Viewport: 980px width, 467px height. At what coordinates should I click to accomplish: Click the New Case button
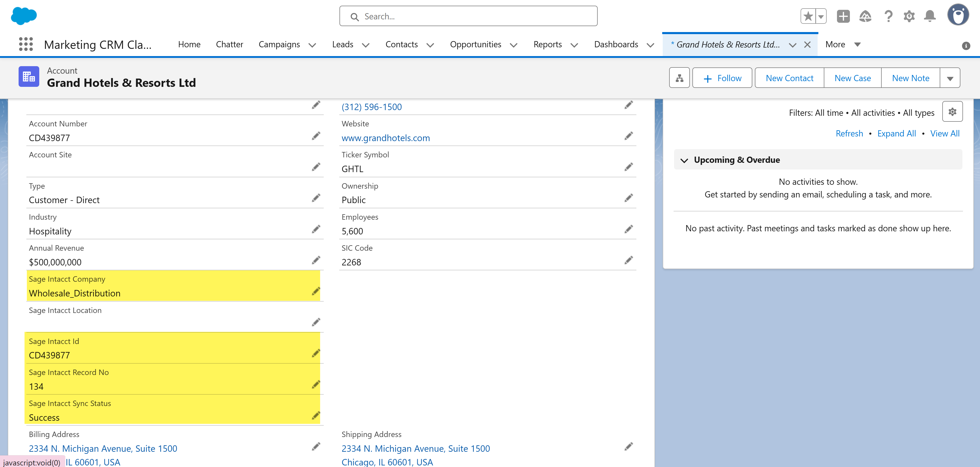pyautogui.click(x=852, y=78)
